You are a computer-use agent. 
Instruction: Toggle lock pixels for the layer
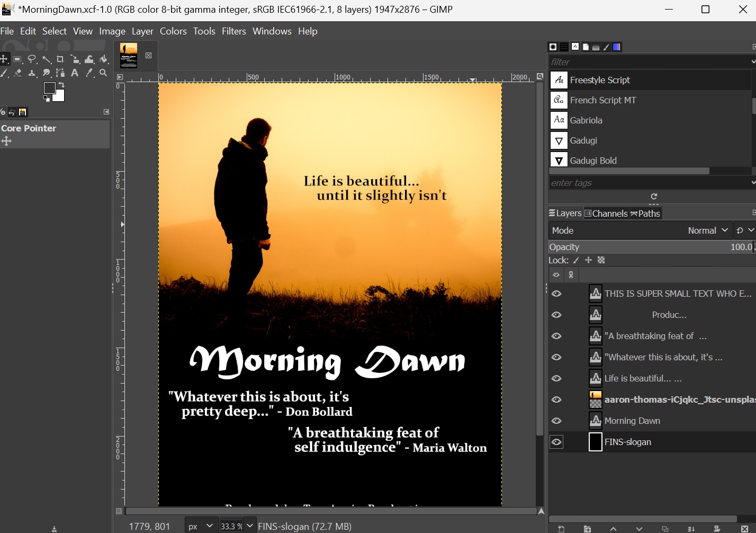(576, 260)
